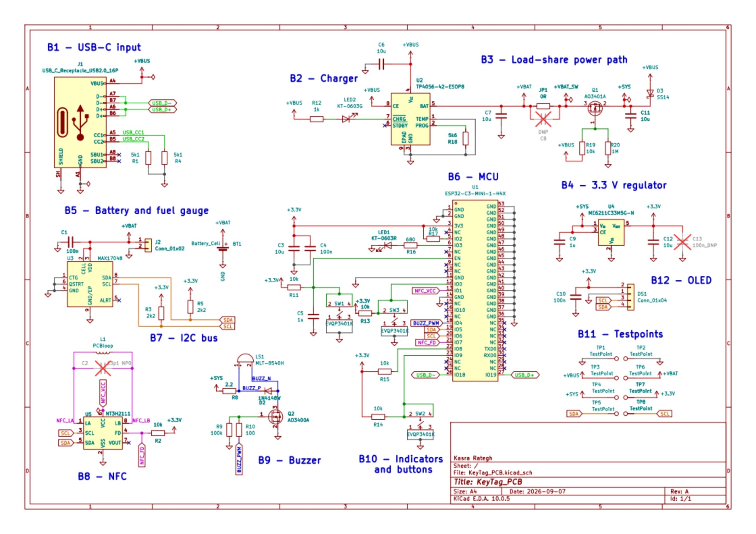Select the R20 1M resistor symbol
Image resolution: width=756 pixels, height=534 pixels.
(x=608, y=148)
